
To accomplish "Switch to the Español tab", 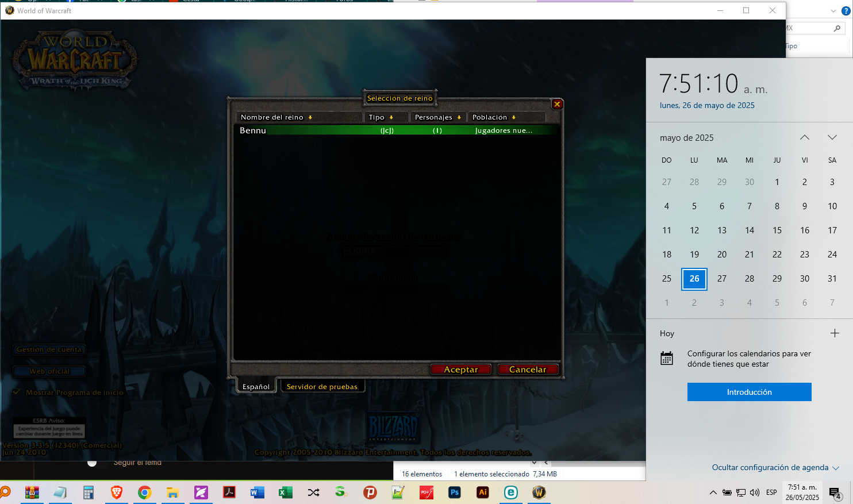I will coord(256,387).
